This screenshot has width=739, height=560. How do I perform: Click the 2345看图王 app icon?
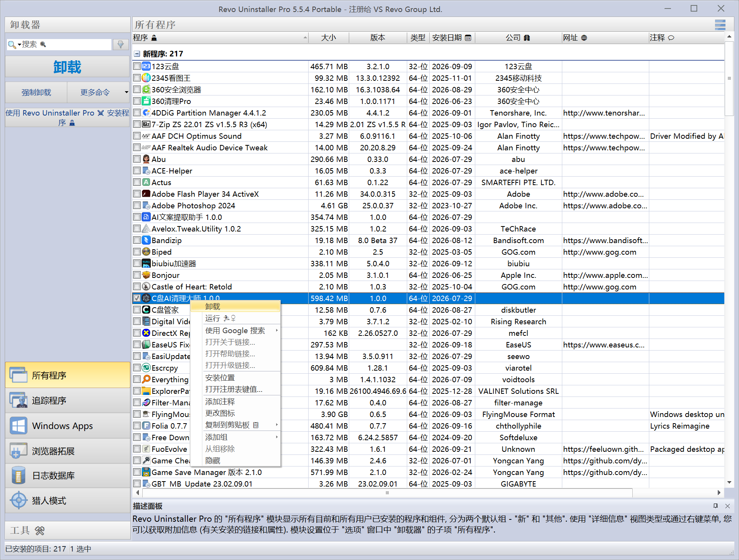[x=146, y=78]
